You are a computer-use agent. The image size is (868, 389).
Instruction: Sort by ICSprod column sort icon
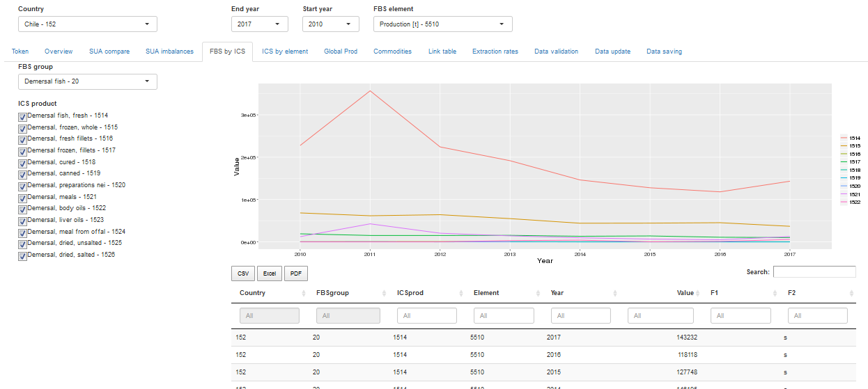[x=461, y=293]
